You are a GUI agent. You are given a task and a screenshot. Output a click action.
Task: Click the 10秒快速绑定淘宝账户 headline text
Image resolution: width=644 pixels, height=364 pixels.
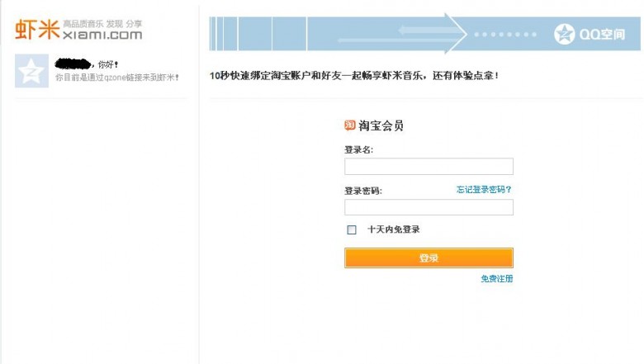coord(353,76)
